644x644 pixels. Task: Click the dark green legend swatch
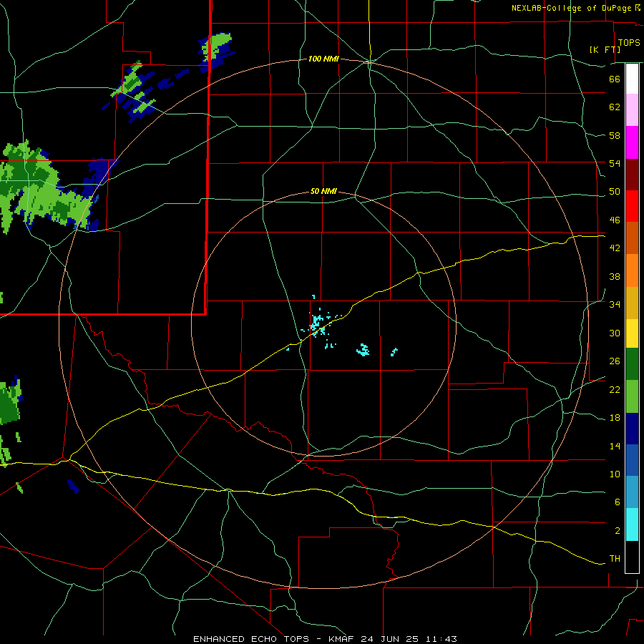tap(632, 364)
